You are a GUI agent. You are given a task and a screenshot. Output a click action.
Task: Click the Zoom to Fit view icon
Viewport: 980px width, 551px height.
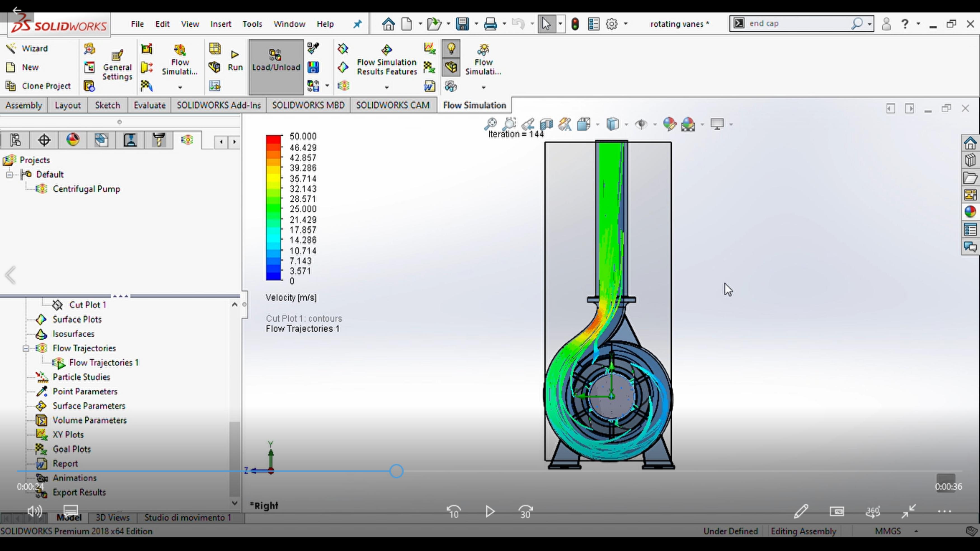pos(490,124)
